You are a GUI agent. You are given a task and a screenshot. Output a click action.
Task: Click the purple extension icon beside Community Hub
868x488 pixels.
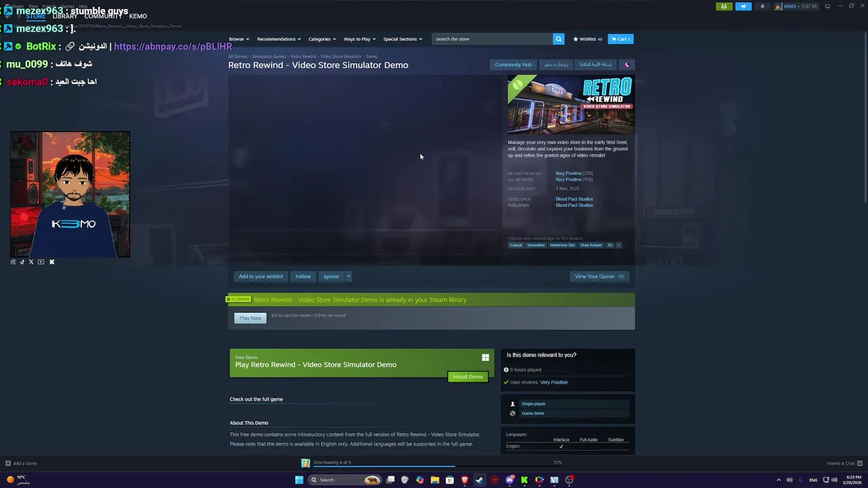tap(627, 64)
